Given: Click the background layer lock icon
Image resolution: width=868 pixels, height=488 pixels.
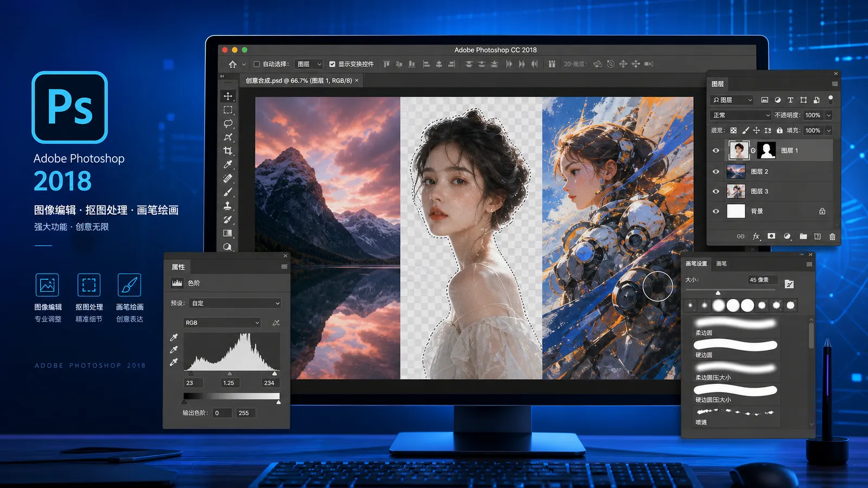Looking at the screenshot, I should [x=822, y=211].
